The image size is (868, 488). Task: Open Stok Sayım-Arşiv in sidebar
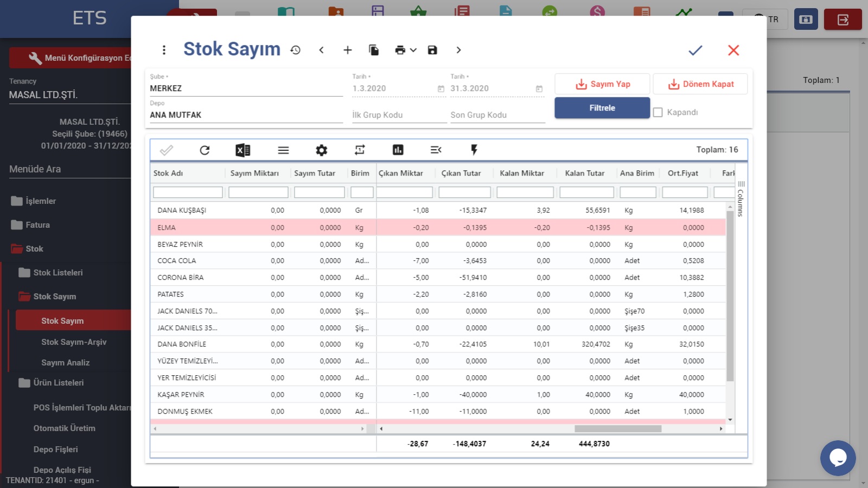[74, 342]
